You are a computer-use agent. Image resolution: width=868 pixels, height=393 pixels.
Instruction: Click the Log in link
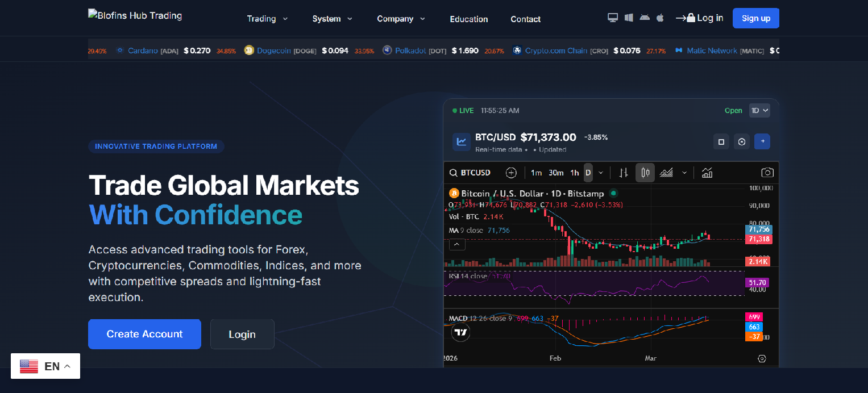700,18
